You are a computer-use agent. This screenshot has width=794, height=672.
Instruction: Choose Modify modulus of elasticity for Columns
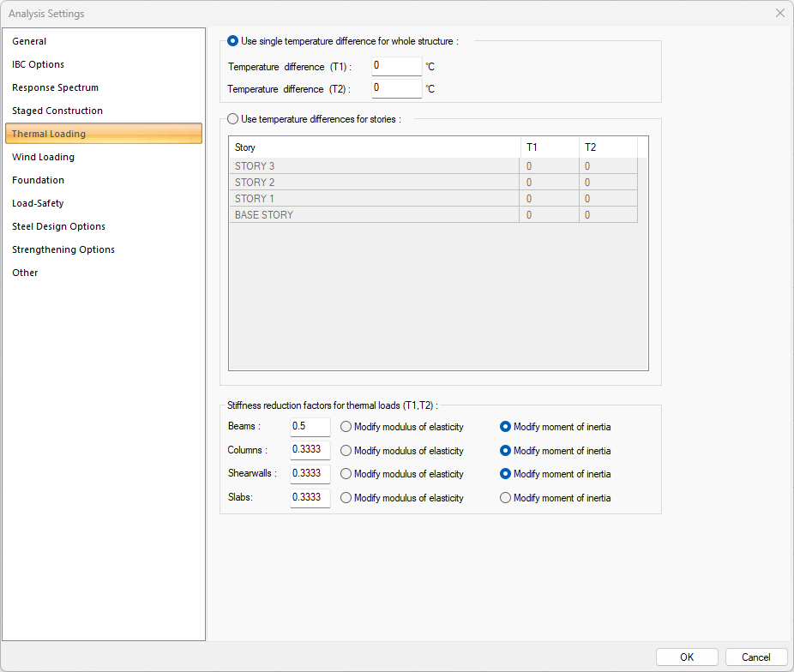pos(346,451)
